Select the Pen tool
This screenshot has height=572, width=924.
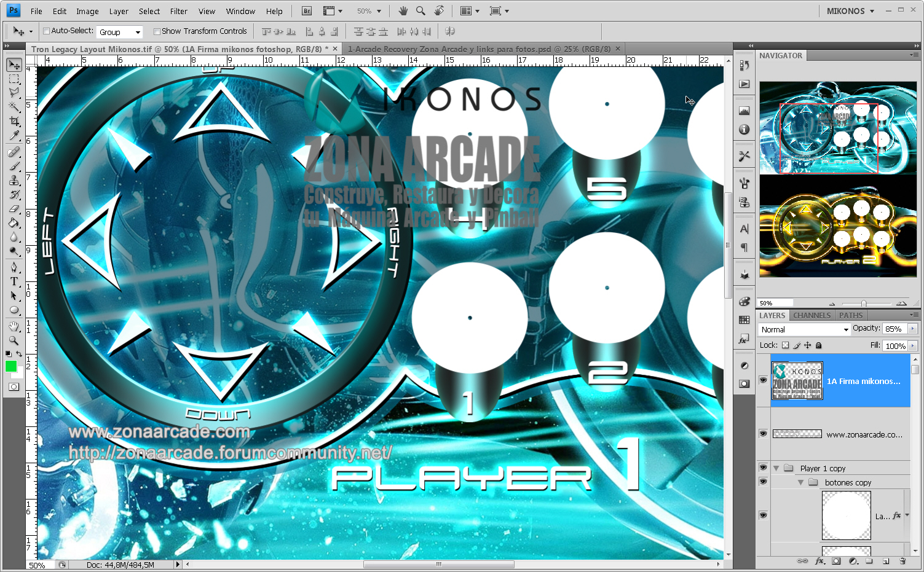point(14,267)
